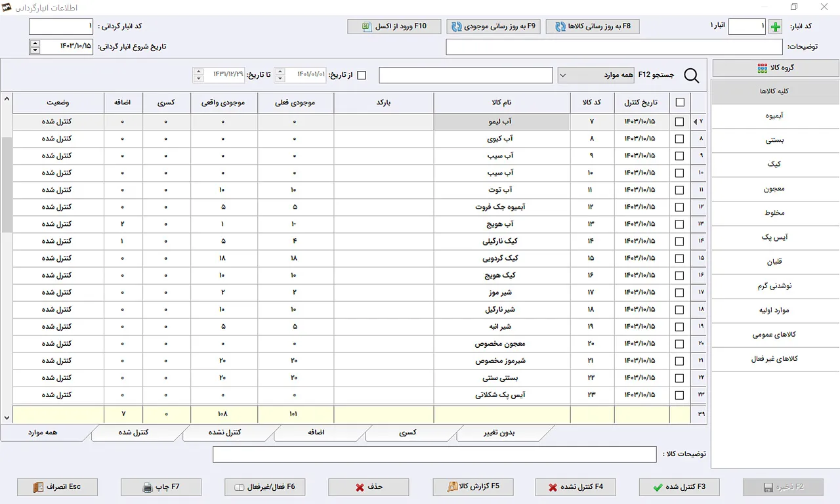840x504 pixels.
Task: Click the F7 چاپ print button
Action: 161,487
